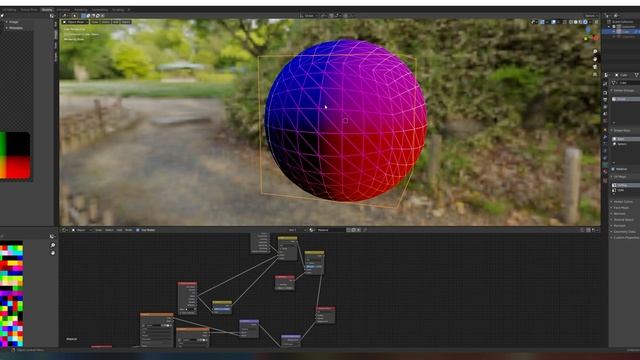Select wireframe viewport shading
This screenshot has width=640, height=360.
pyautogui.click(x=571, y=22)
